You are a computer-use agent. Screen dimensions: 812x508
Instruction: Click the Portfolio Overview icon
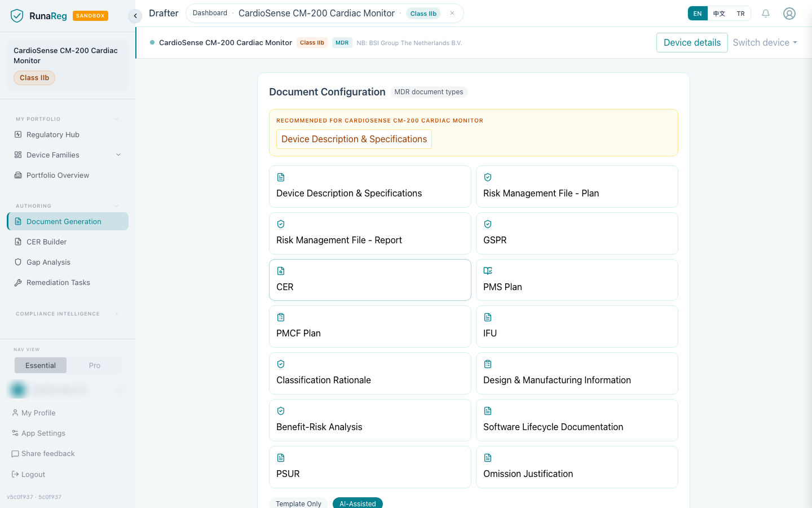[18, 175]
